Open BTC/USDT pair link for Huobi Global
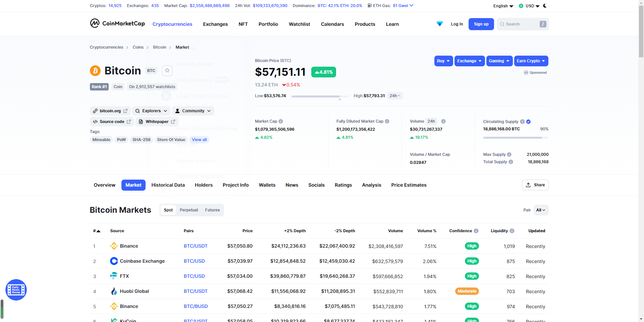Screen dimensions: 644x322 point(196,291)
